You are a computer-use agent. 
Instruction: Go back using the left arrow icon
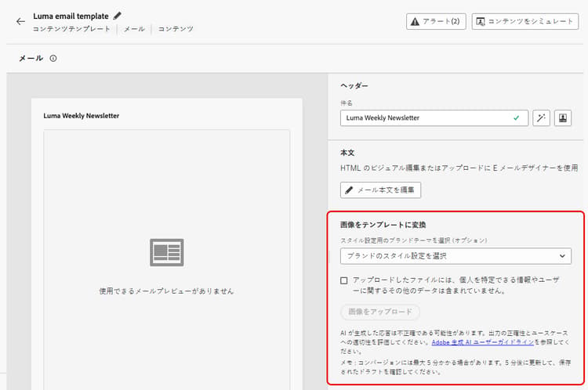tap(20, 21)
